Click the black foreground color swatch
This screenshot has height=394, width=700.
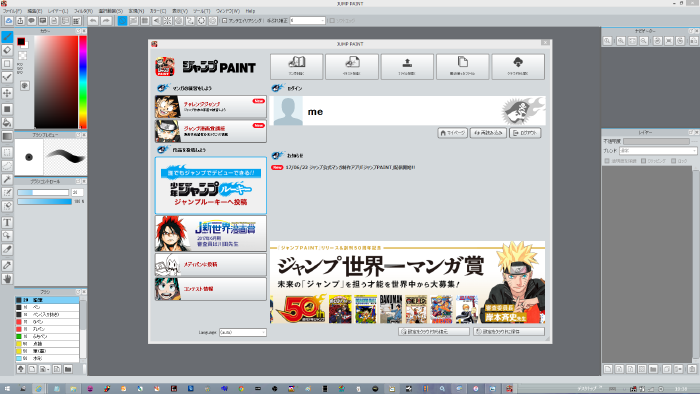21,41
